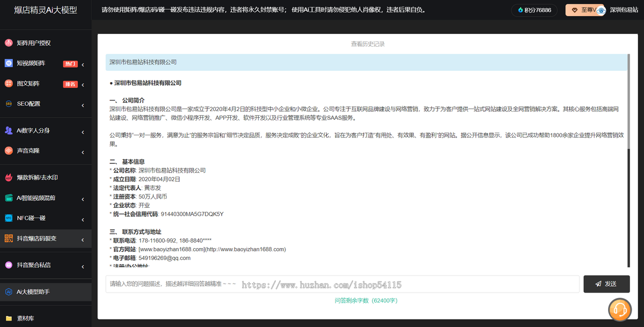
Task: Click the 抖音爆店码裂变 QR code icon
Action: pyautogui.click(x=9, y=238)
